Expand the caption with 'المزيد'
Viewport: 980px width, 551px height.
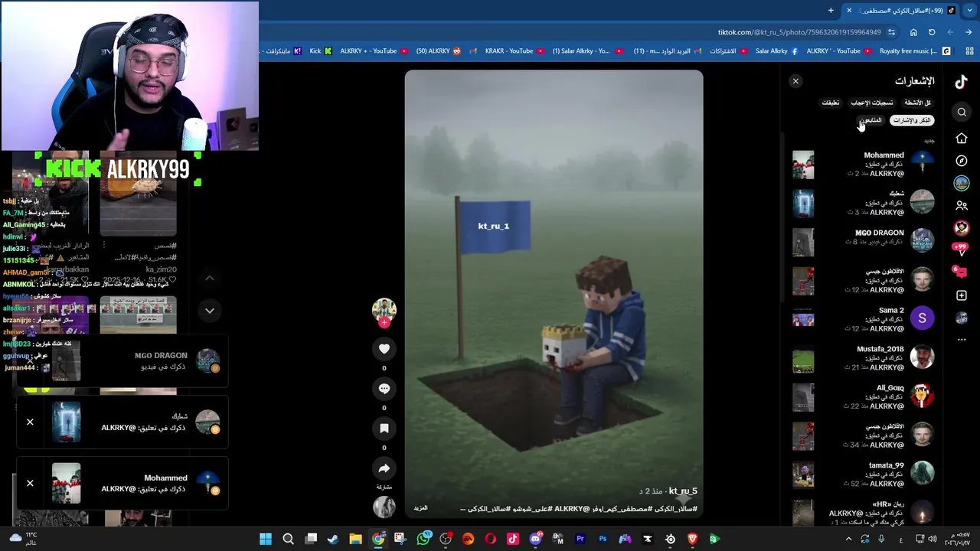pos(421,508)
